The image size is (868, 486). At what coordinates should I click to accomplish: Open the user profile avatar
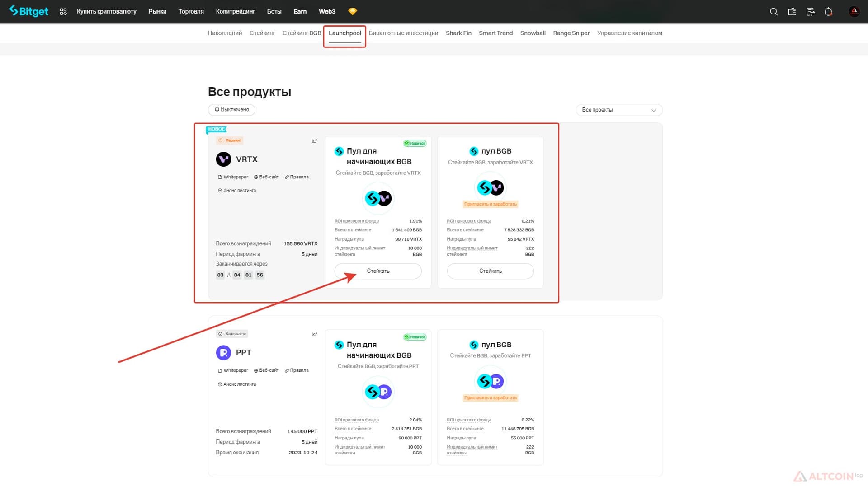point(854,12)
